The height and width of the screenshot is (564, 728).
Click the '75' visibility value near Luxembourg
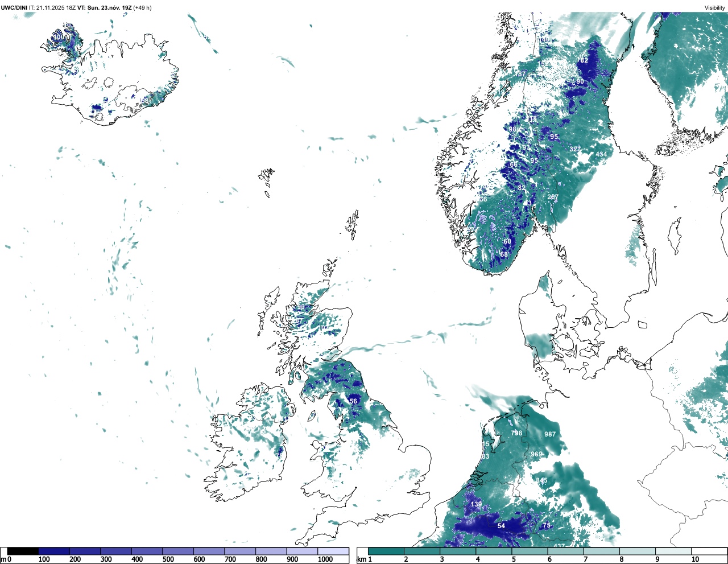coord(547,526)
